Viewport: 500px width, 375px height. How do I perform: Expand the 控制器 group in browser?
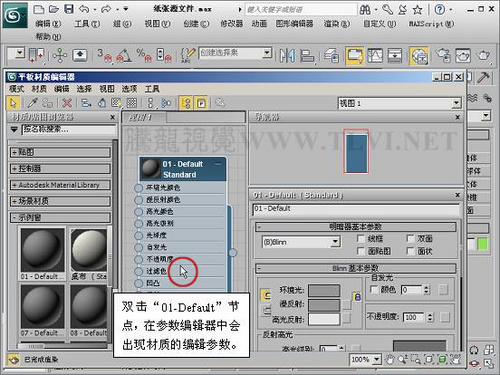[60, 168]
